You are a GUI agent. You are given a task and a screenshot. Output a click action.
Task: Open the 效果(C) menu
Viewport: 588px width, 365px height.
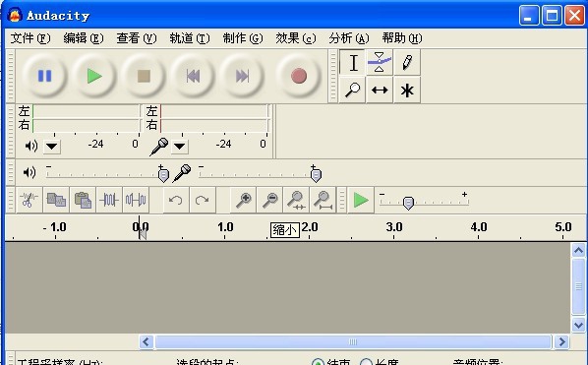(296, 38)
